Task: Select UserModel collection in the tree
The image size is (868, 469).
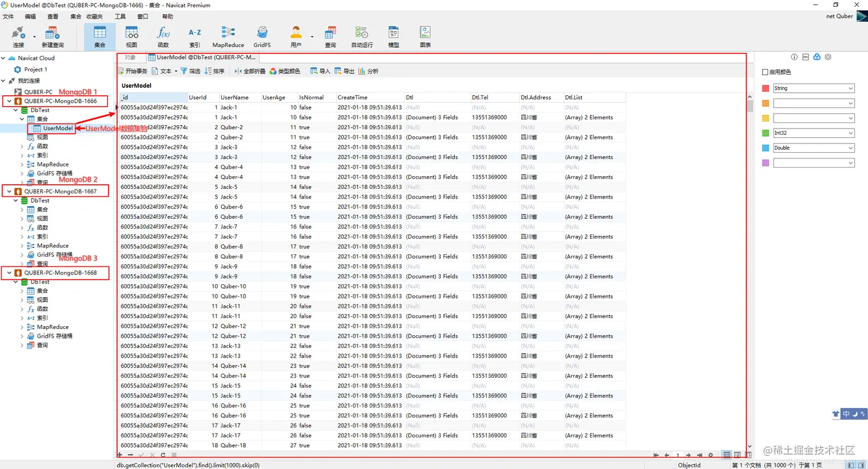Action: point(58,129)
